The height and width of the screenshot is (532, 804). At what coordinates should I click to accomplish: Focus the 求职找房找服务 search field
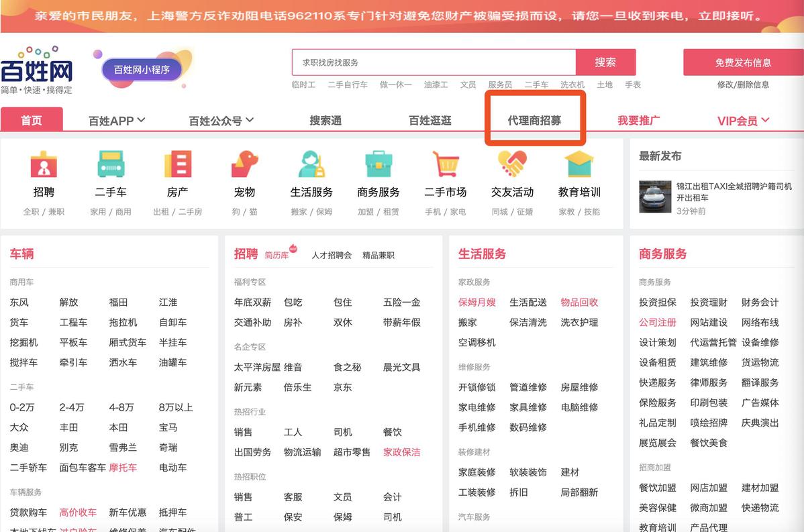pos(434,62)
